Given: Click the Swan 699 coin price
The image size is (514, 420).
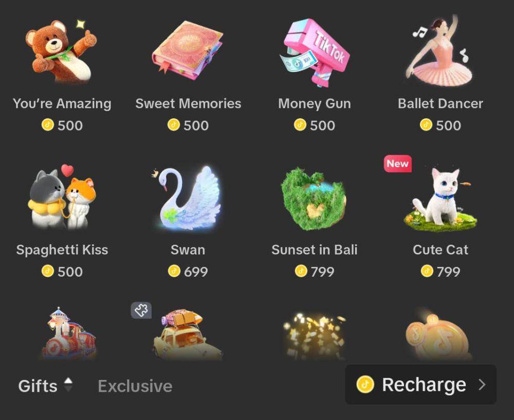Looking at the screenshot, I should (188, 271).
